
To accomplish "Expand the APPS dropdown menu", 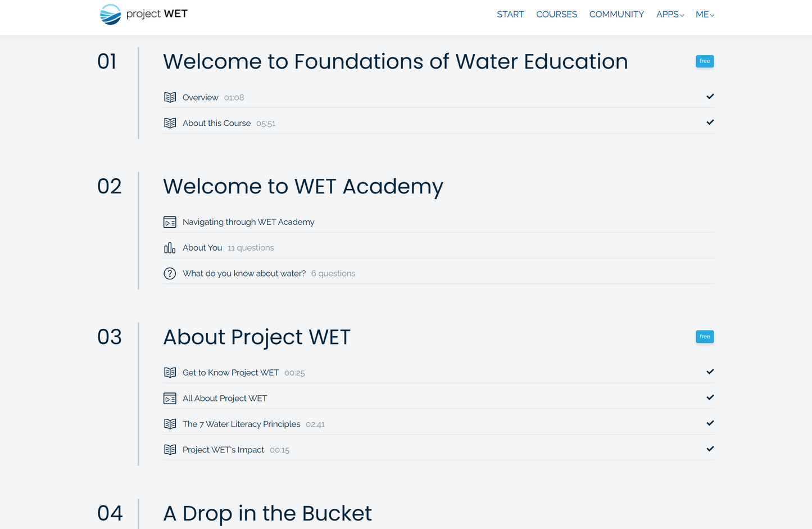I will pyautogui.click(x=670, y=14).
